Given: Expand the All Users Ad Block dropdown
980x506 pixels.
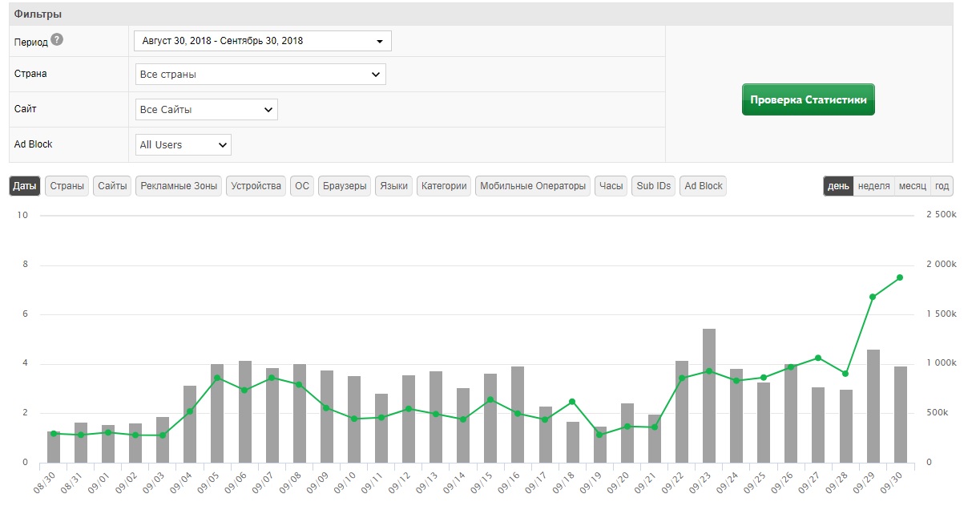Looking at the screenshot, I should tap(183, 145).
